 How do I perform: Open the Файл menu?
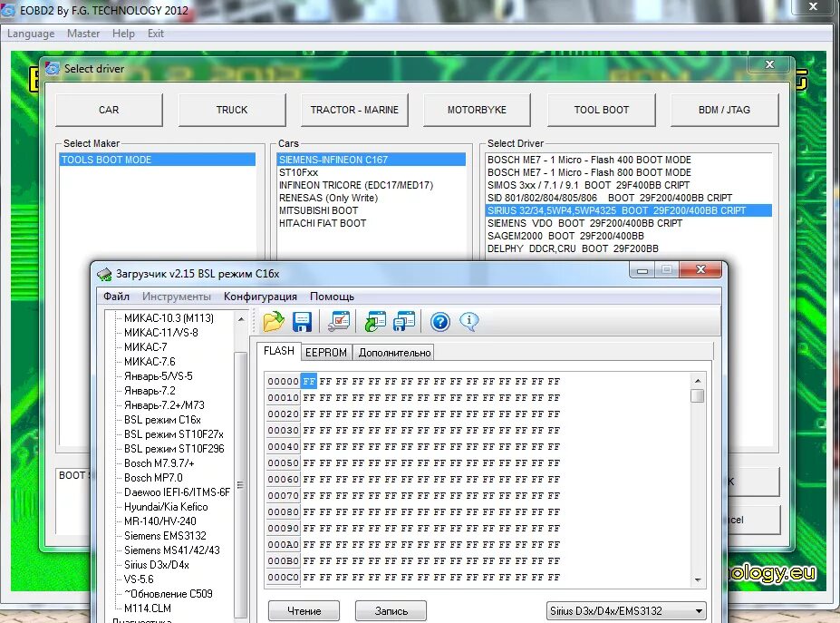pos(116,297)
